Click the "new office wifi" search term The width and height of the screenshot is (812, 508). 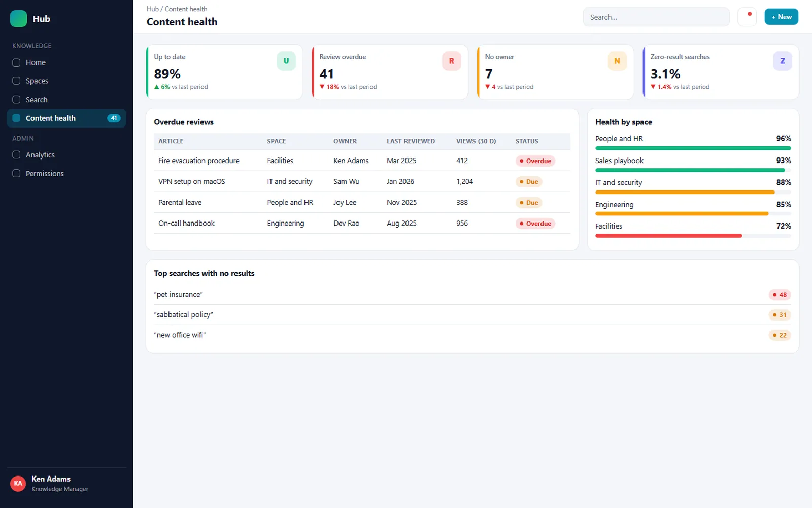pyautogui.click(x=180, y=335)
